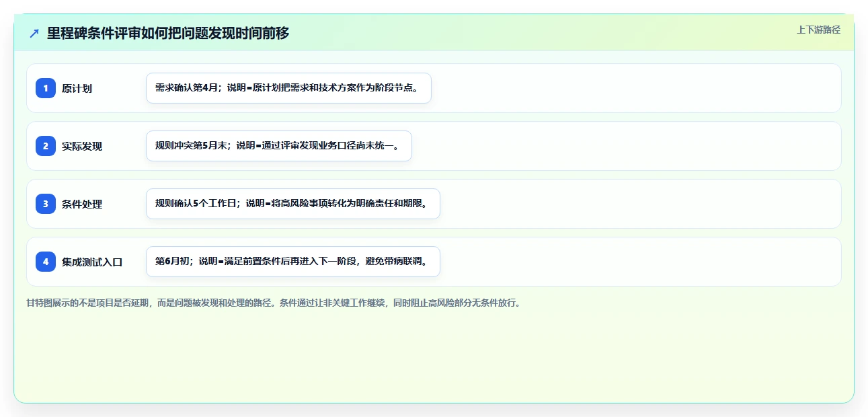This screenshot has height=417, width=868.
Task: Click the arrow icon beside the title
Action: point(34,33)
